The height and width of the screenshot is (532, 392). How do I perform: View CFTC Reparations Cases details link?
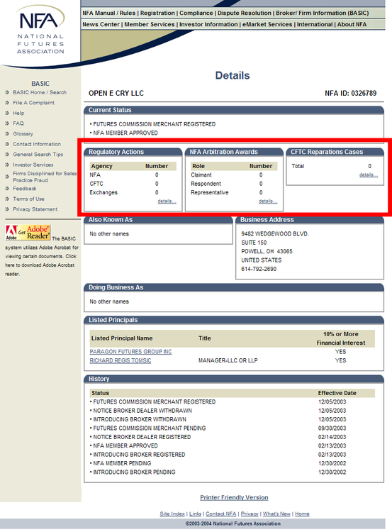tap(369, 174)
